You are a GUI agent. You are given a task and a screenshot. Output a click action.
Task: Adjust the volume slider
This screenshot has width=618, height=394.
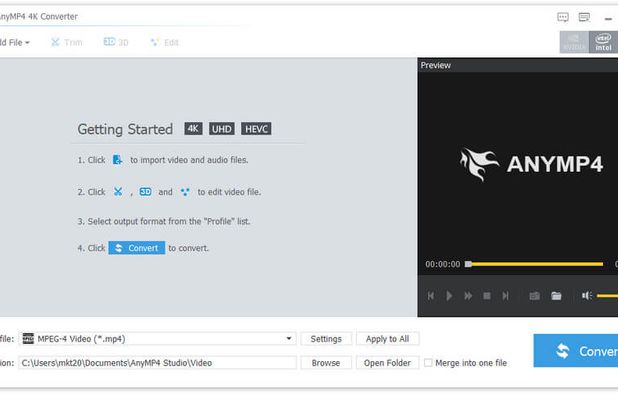pyautogui.click(x=607, y=296)
